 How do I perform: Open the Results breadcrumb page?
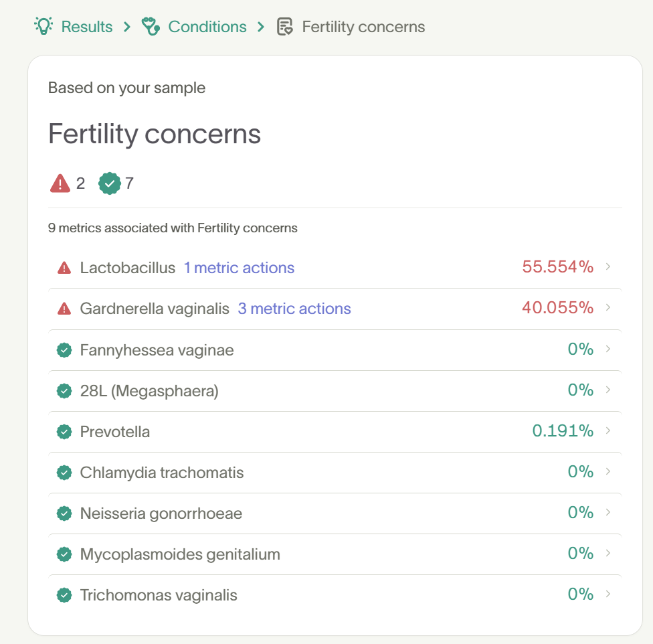click(86, 27)
